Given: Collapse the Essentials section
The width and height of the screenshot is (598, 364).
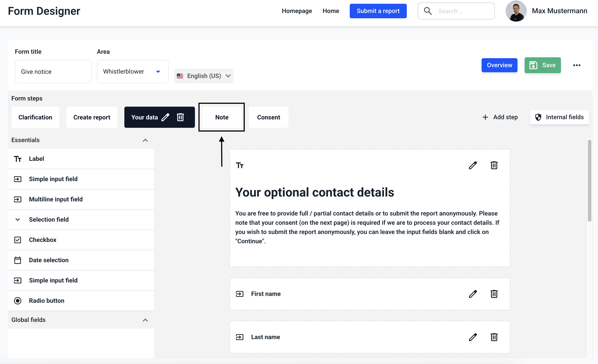Looking at the screenshot, I should point(145,140).
